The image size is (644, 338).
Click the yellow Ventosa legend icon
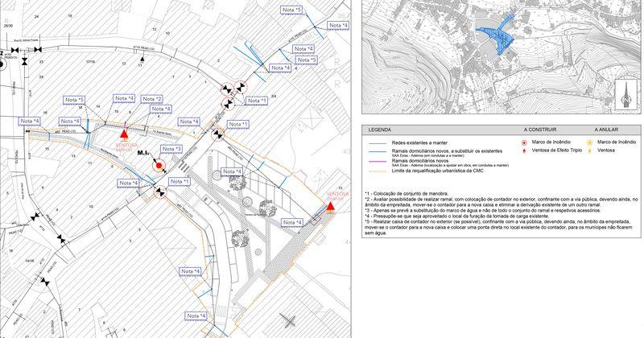(x=589, y=150)
